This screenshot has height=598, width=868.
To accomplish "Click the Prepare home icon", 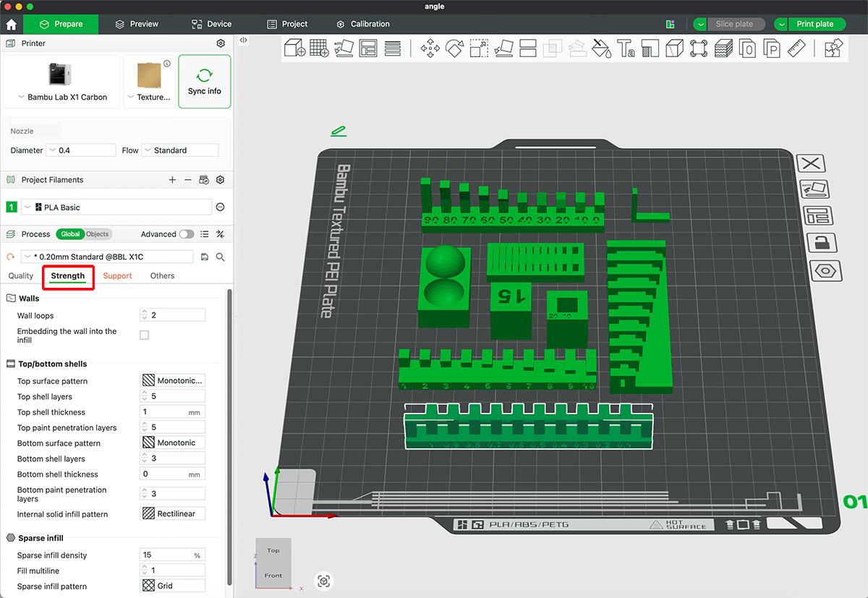I will 11,24.
